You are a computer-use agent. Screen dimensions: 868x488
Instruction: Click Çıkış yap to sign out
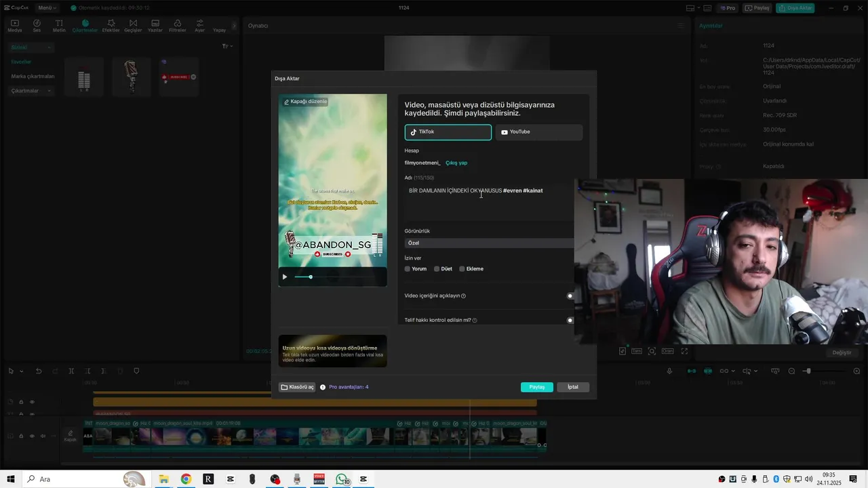coord(456,163)
